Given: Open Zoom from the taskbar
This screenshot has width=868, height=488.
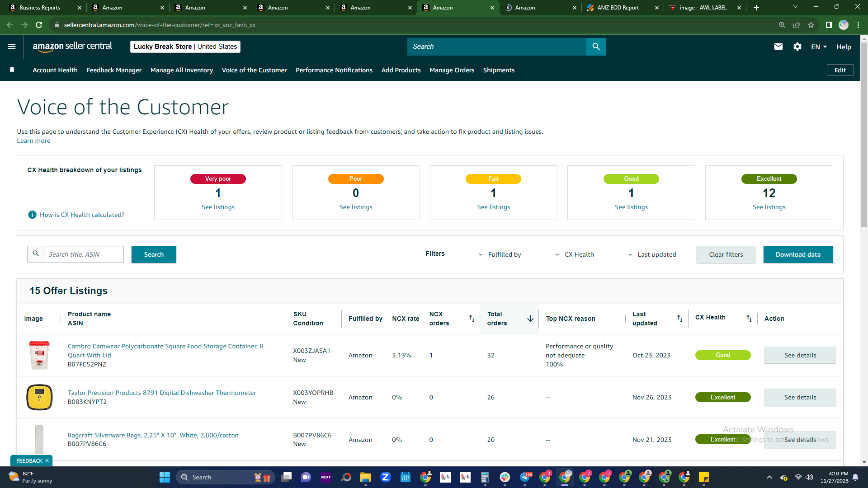Looking at the screenshot, I should [x=385, y=477].
